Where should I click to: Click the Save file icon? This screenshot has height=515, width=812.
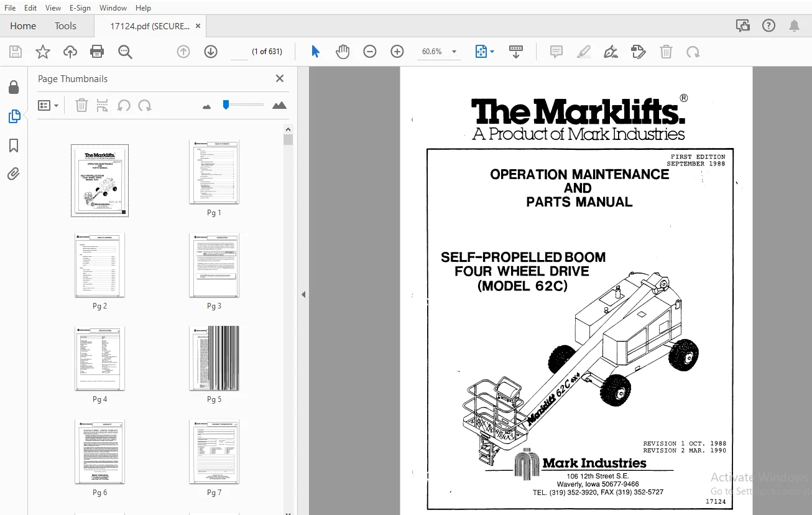coord(16,52)
